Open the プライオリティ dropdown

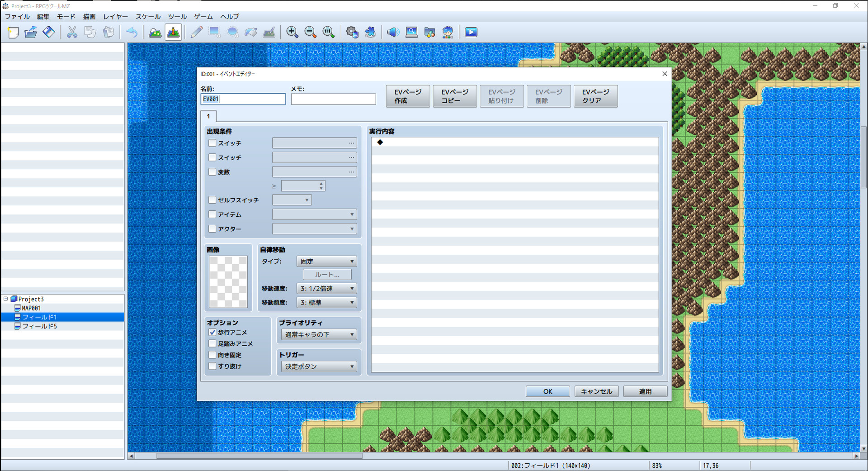tap(319, 335)
